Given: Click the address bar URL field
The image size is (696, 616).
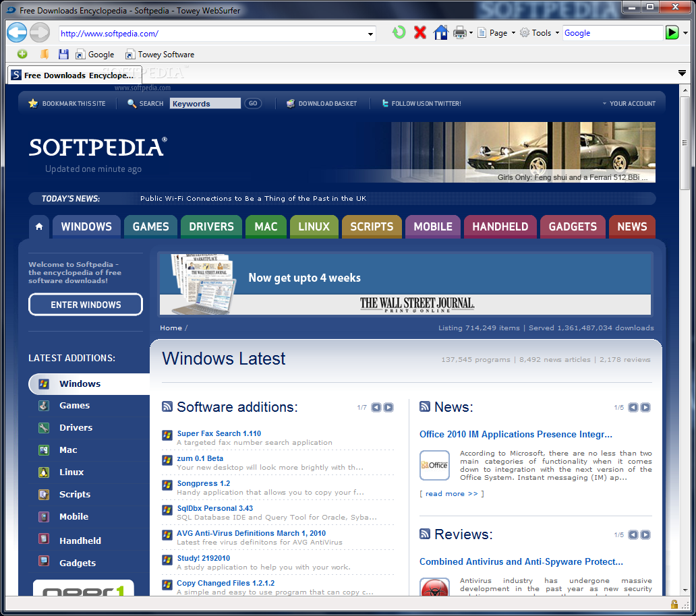Looking at the screenshot, I should coord(212,34).
